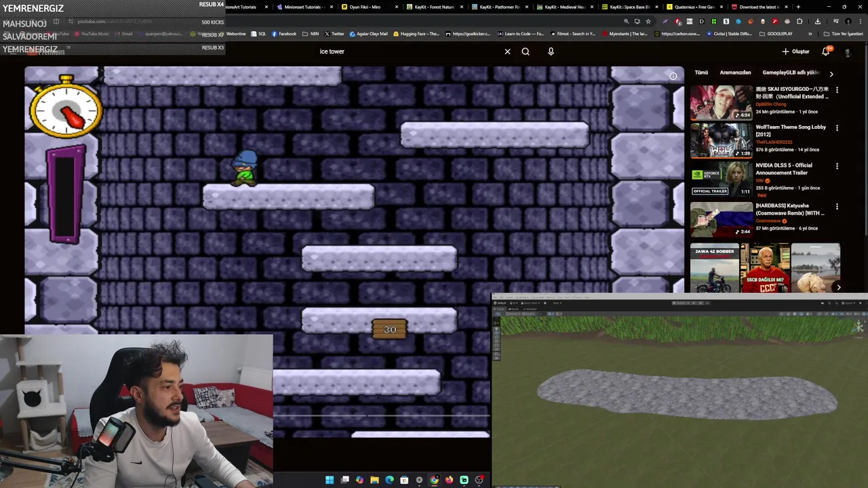Screen dimensions: 868x488
Task: Clear the YouTube search box with the X icon
Action: [507, 52]
